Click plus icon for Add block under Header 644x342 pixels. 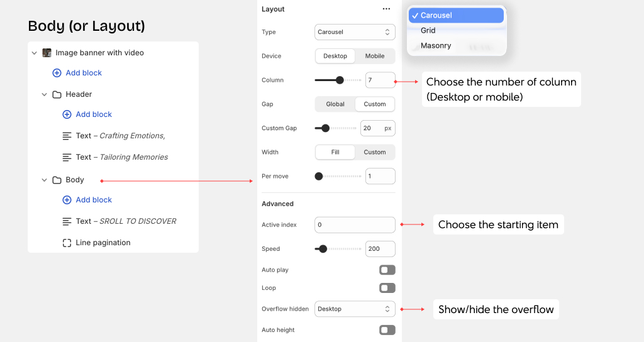pos(67,114)
